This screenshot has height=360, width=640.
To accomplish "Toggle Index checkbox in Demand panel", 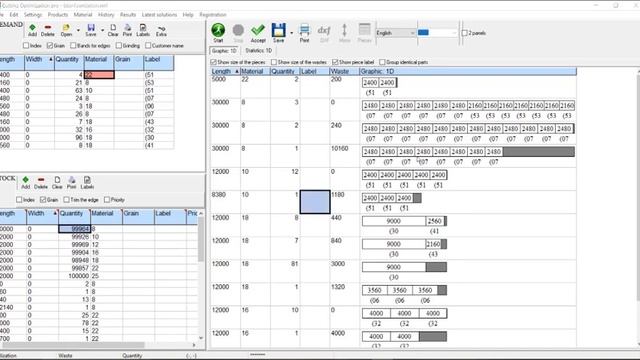I will point(26,46).
